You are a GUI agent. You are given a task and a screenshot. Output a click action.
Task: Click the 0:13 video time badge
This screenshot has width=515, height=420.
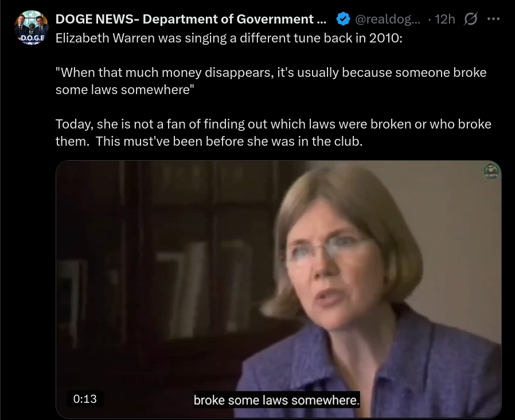pyautogui.click(x=85, y=399)
